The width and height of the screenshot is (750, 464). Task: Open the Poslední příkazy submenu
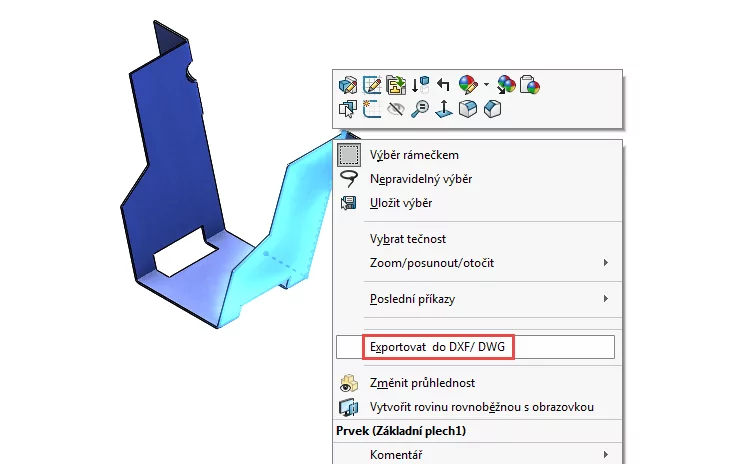tap(478, 299)
